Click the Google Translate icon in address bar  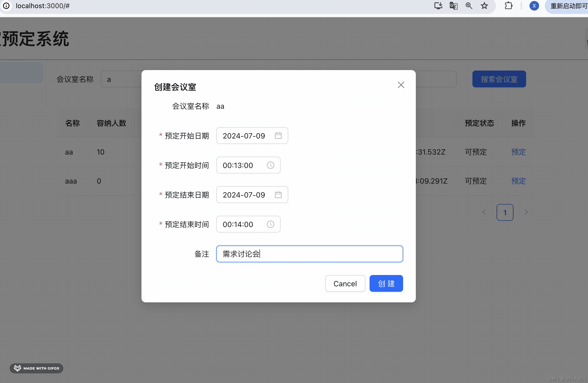tap(454, 6)
